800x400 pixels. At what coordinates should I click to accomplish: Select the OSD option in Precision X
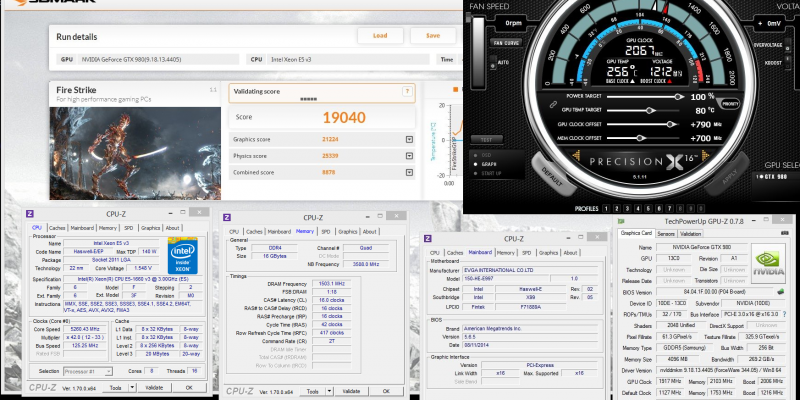point(482,155)
